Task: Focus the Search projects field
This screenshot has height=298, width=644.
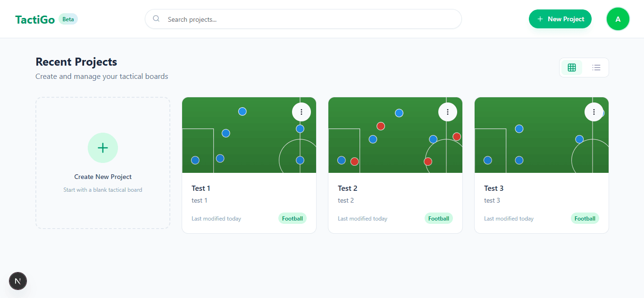Action: 303,19
